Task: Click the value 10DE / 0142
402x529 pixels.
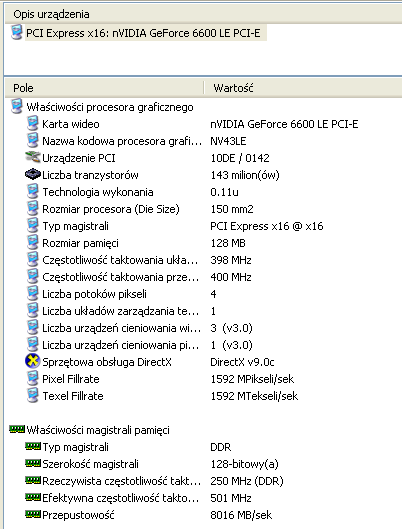Action: [240, 158]
